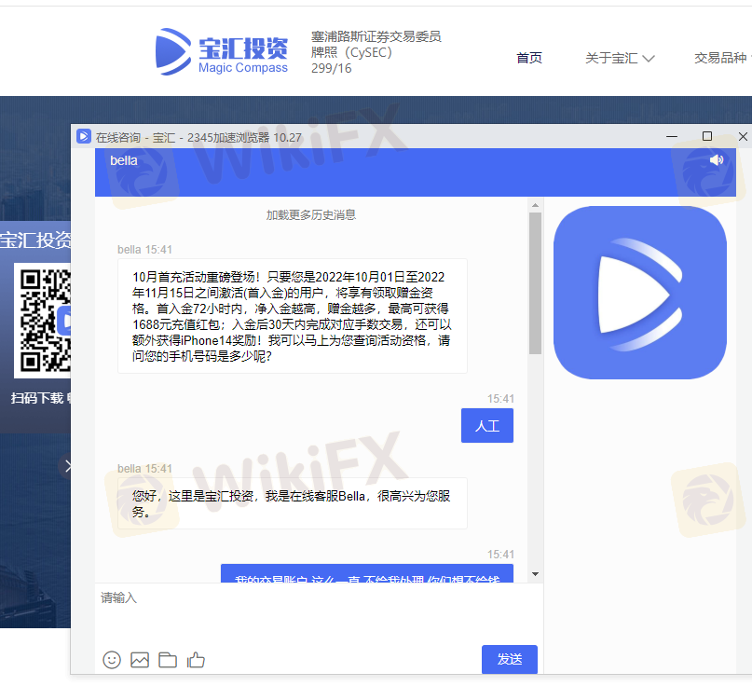Click the chat window title bar icon
This screenshot has height=700, width=752.
click(x=84, y=136)
